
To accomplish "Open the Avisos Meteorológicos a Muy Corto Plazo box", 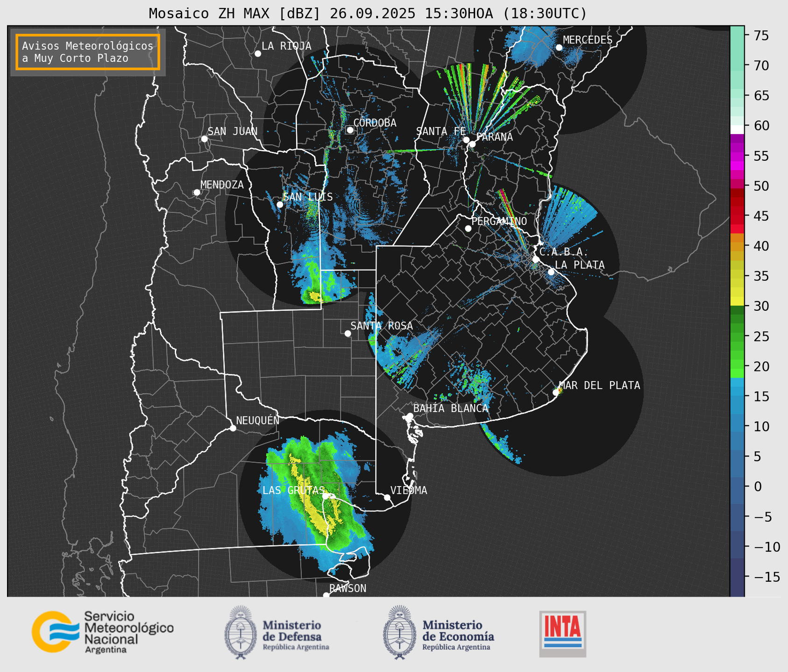I will [x=88, y=52].
